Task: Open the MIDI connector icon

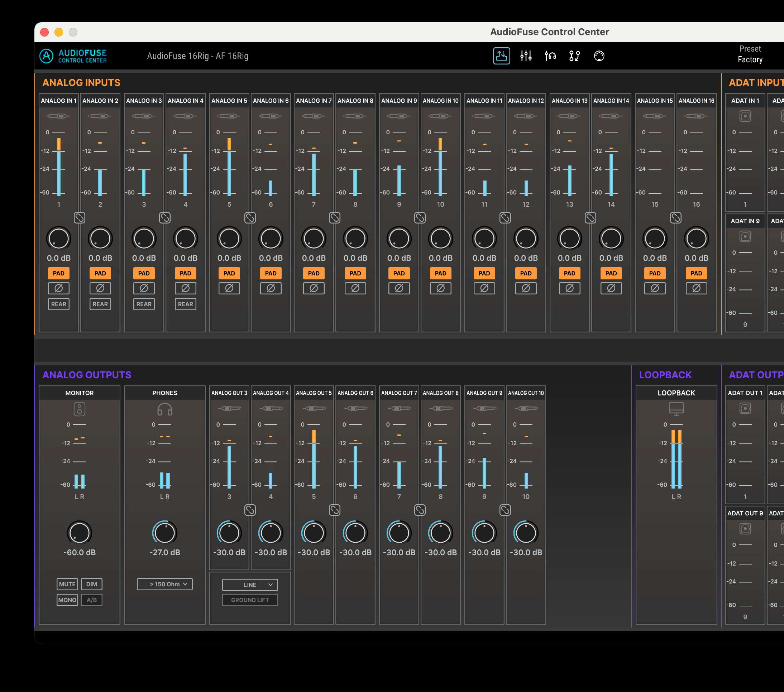Action: coord(599,56)
